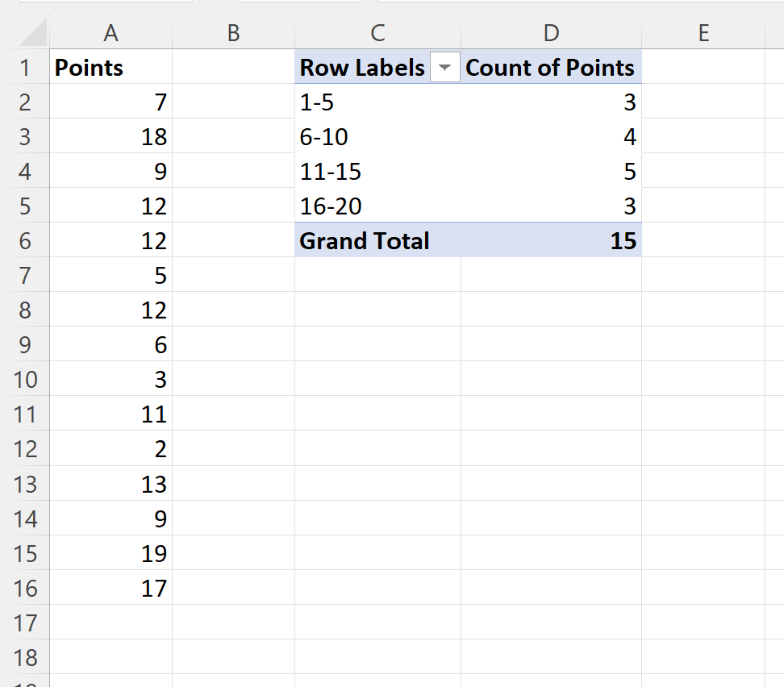Select row 14 header
Viewport: 784px width, 687px height.
25,518
